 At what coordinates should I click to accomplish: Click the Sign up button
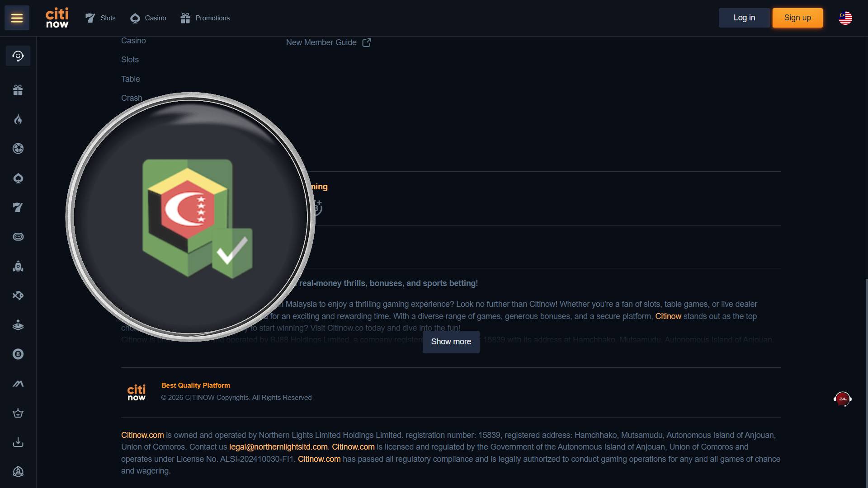797,18
